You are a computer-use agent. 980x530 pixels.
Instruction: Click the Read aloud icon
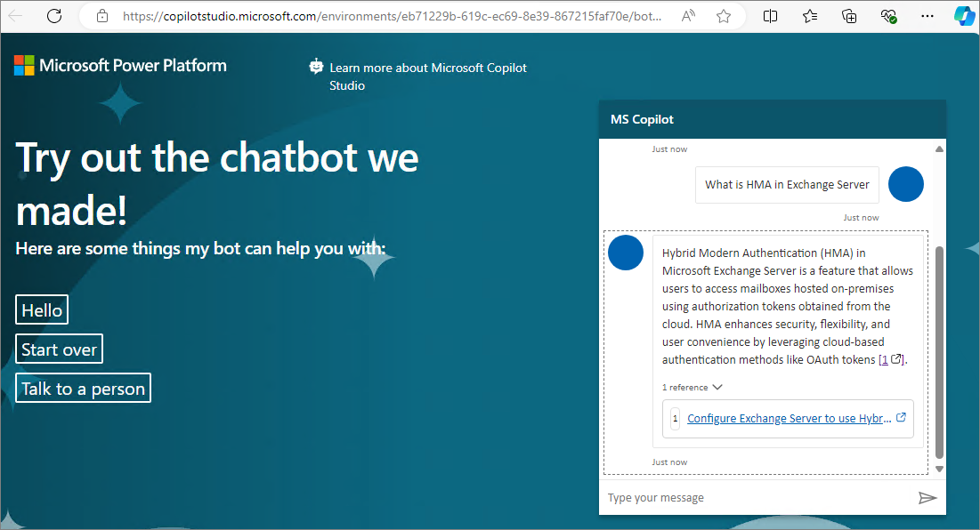688,16
